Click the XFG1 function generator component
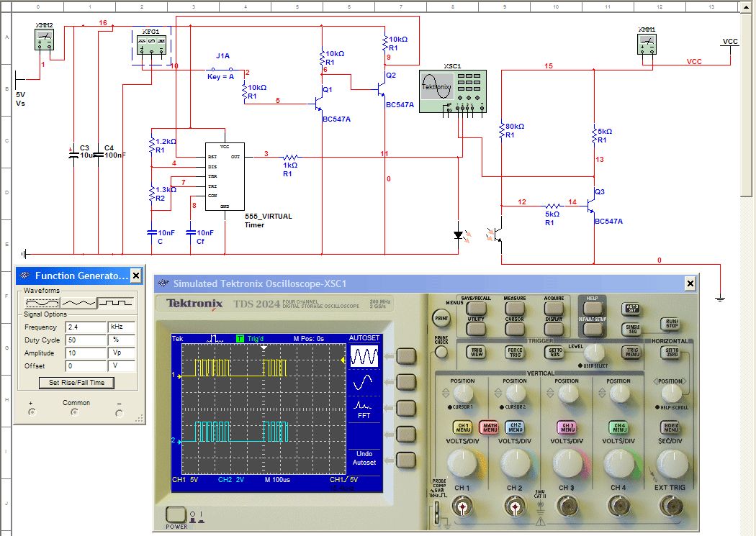Viewport: 756px width, 536px height. 151,47
